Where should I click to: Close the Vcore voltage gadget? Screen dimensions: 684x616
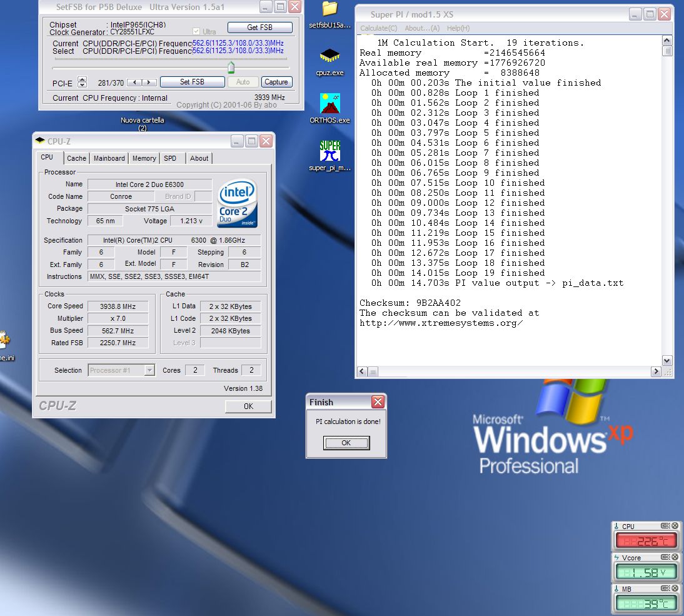point(675,557)
